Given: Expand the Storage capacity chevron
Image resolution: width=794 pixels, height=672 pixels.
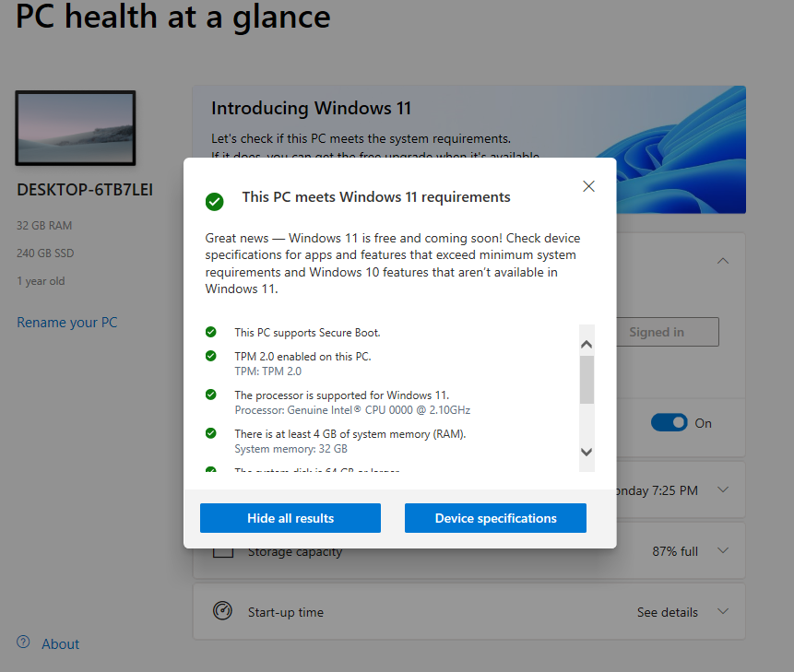Looking at the screenshot, I should click(723, 550).
